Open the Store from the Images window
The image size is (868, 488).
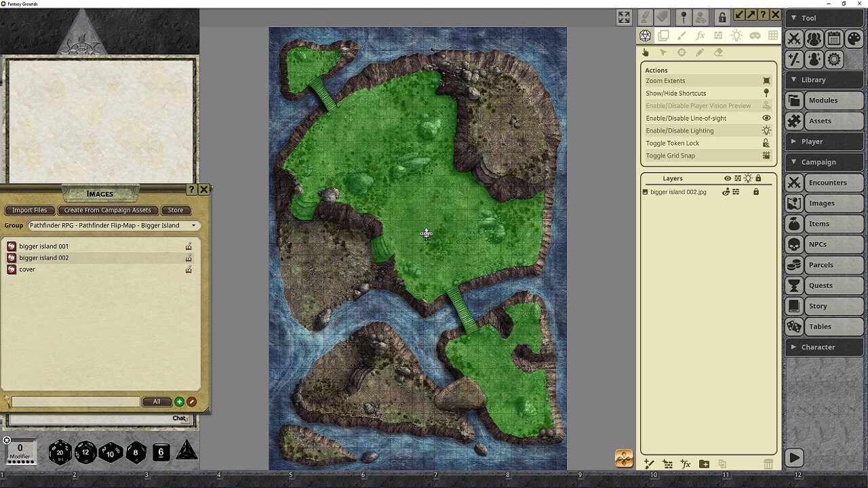click(175, 210)
